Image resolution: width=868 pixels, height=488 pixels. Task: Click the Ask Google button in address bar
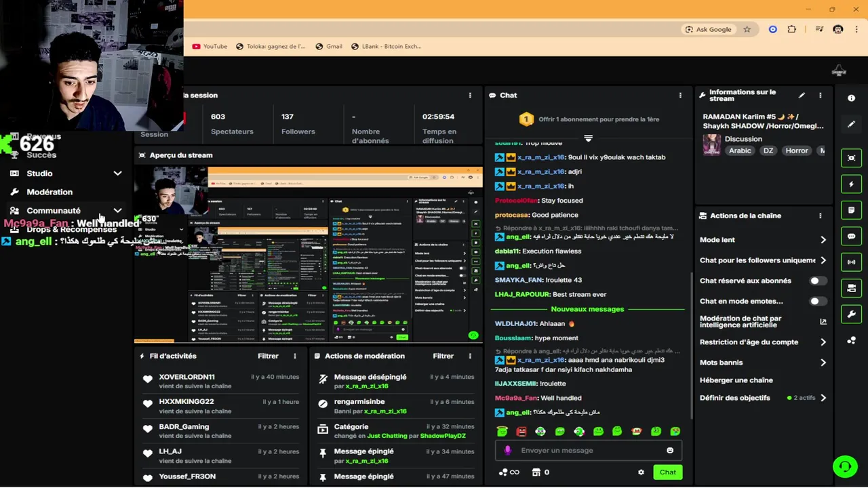(x=709, y=29)
